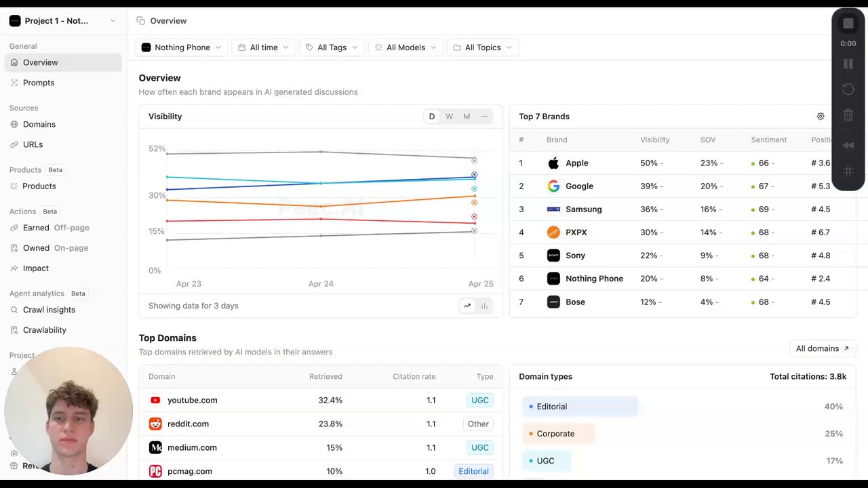Switch Visibility chart to monthly (M)

[x=467, y=117]
